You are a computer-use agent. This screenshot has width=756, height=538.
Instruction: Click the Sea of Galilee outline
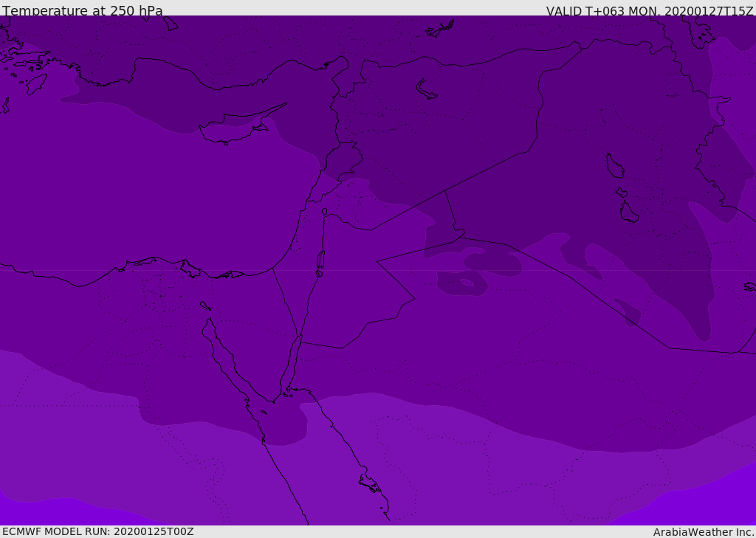[325, 212]
